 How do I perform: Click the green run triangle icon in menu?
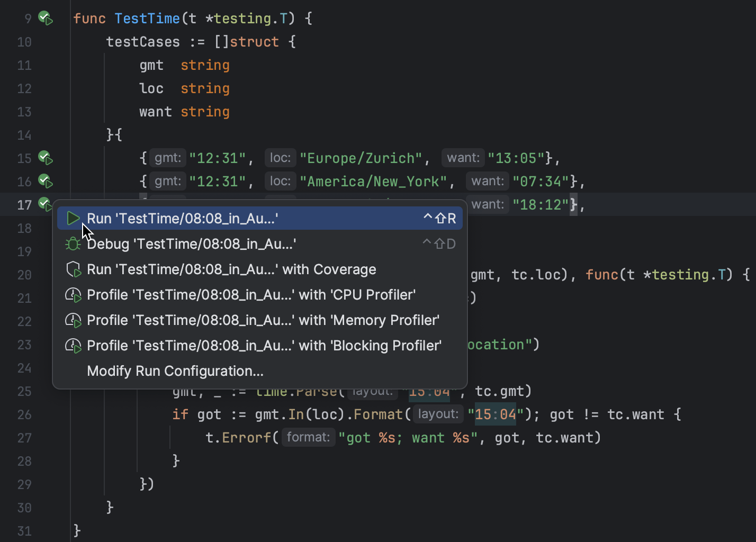pyautogui.click(x=73, y=218)
